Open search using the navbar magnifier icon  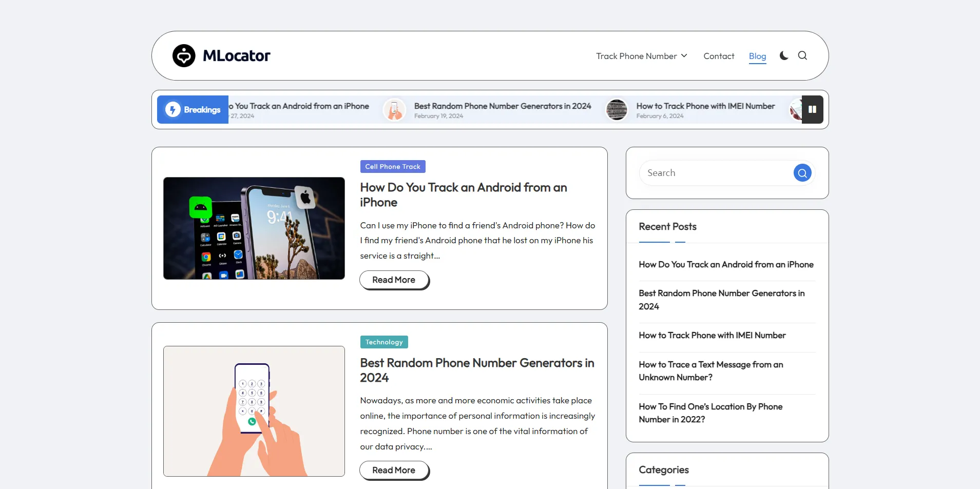tap(802, 55)
